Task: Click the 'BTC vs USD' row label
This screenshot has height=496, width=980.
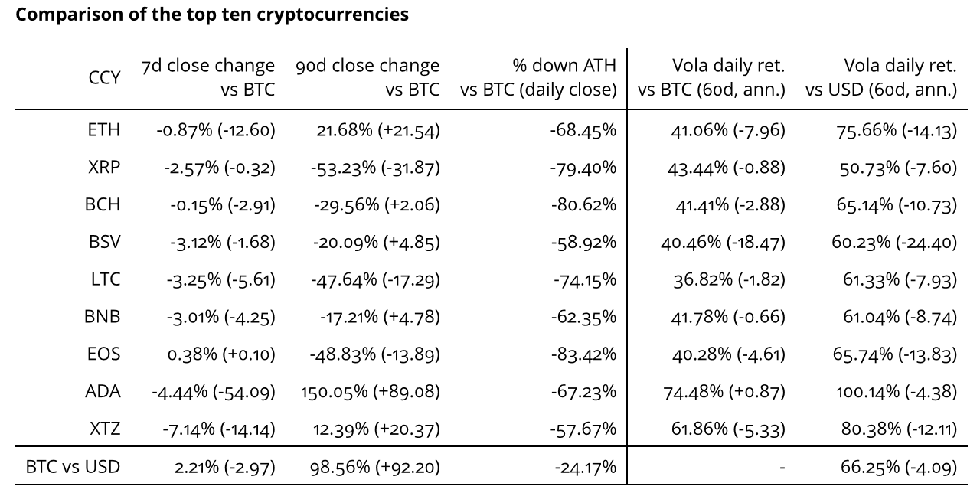Action: [73, 466]
